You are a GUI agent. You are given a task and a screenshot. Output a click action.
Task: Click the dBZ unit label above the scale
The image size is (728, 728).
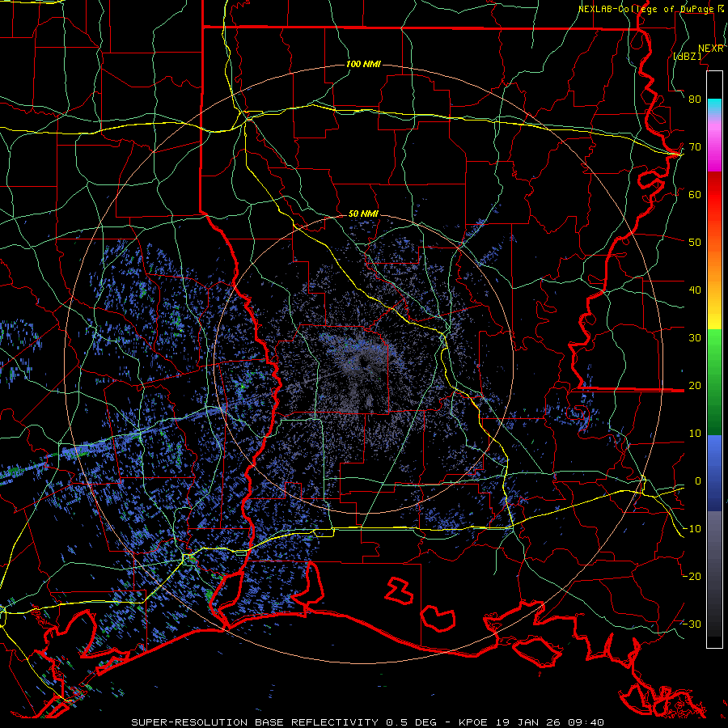(x=687, y=56)
